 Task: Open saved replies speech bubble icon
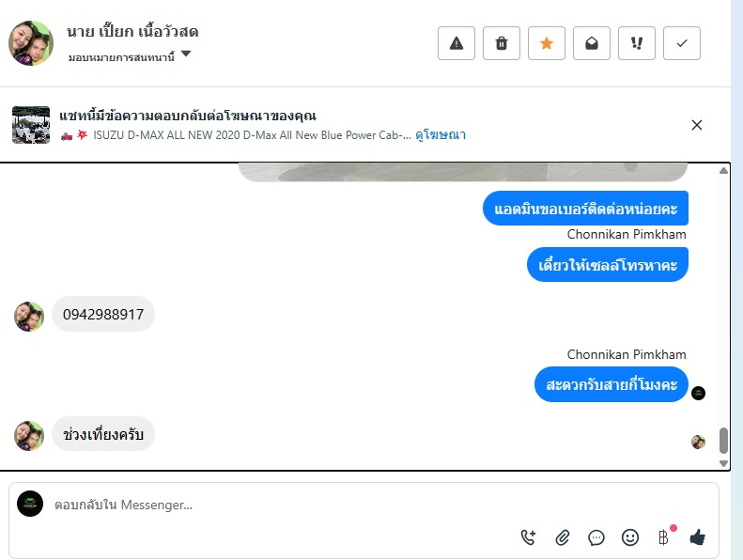point(596,537)
